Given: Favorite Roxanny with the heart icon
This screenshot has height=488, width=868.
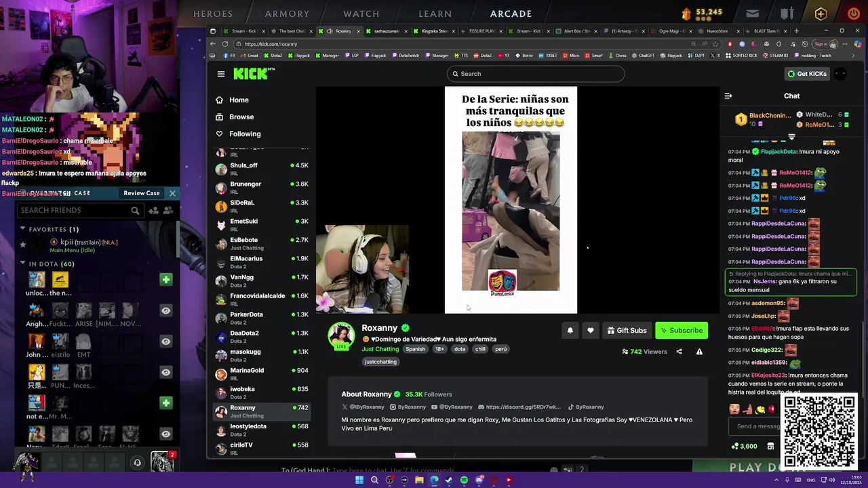Looking at the screenshot, I should tap(591, 330).
